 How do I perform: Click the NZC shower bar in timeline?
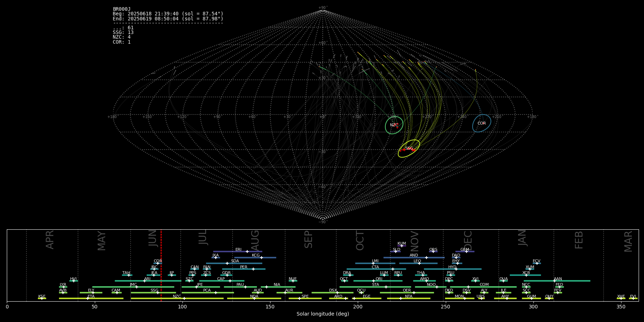click(177, 298)
